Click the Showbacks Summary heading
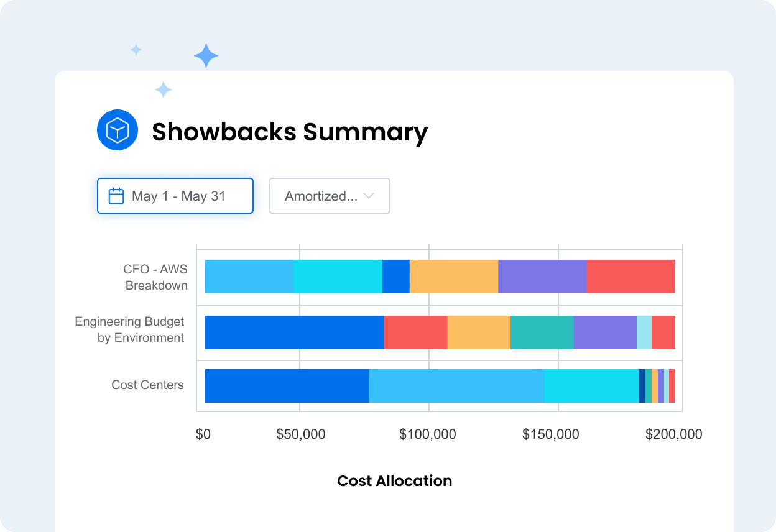Image resolution: width=776 pixels, height=532 pixels. 290,132
